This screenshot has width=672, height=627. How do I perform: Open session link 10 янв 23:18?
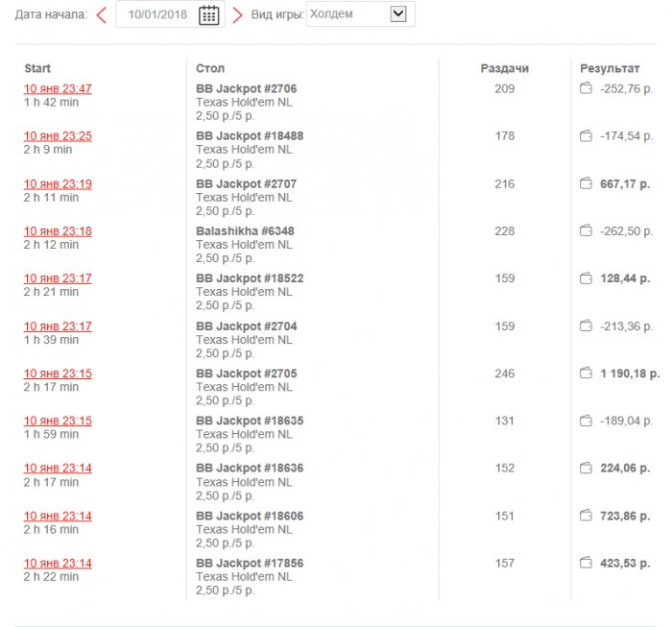tap(58, 231)
